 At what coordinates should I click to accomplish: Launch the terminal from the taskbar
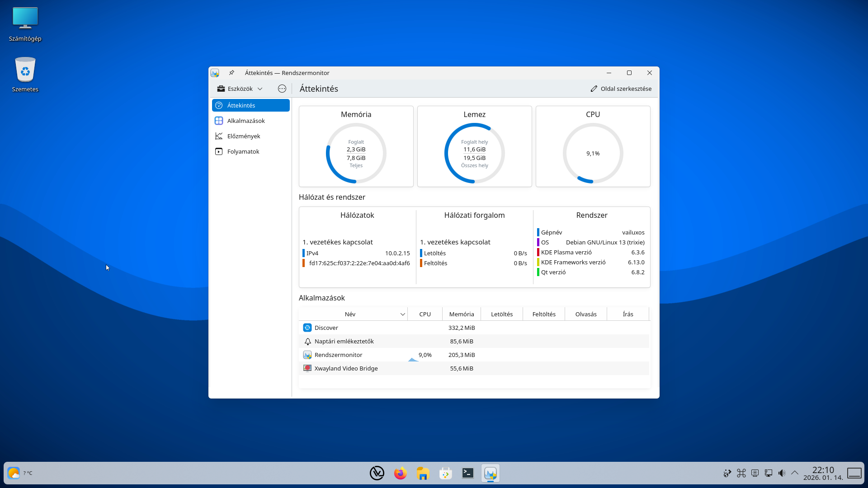468,473
